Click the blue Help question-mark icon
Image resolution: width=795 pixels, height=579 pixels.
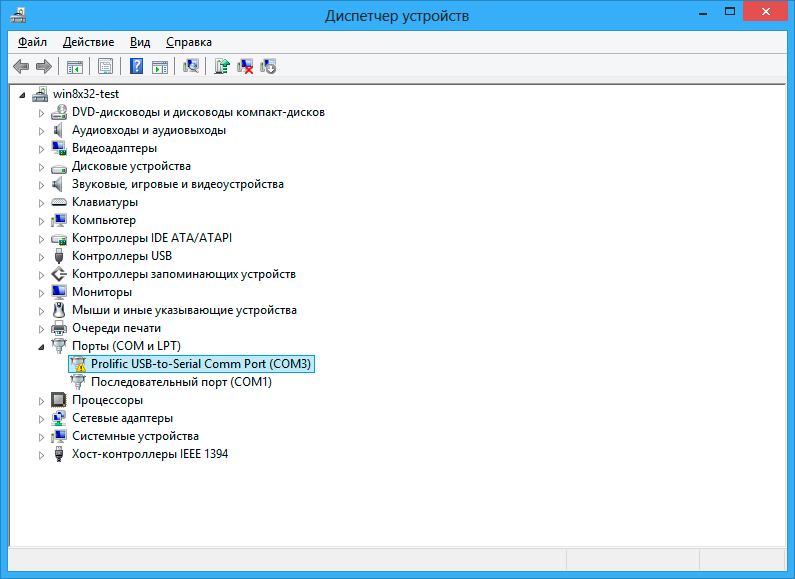[x=136, y=66]
